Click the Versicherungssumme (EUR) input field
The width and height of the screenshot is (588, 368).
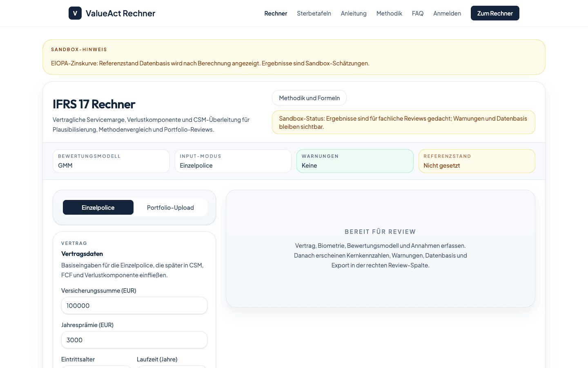[x=134, y=305]
